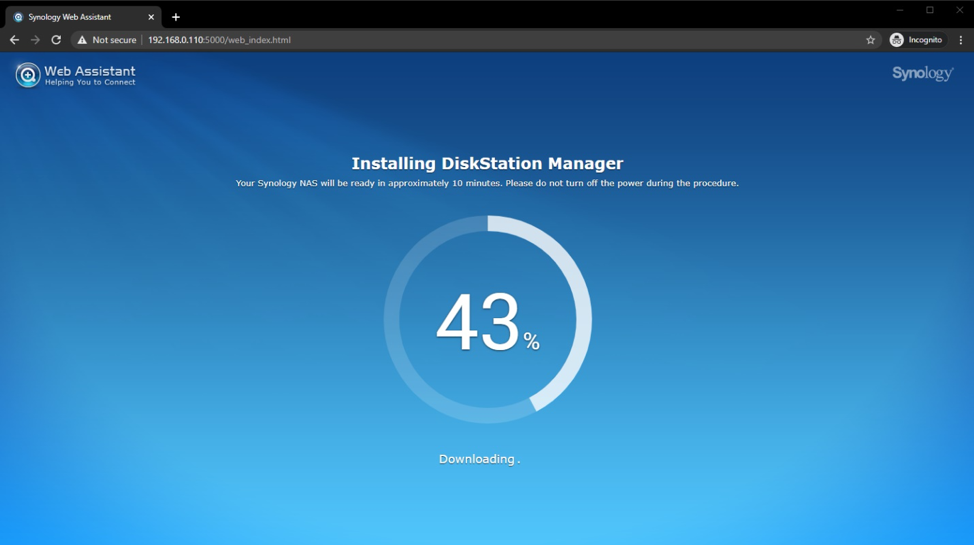Click the Synology brand logo

(x=922, y=74)
